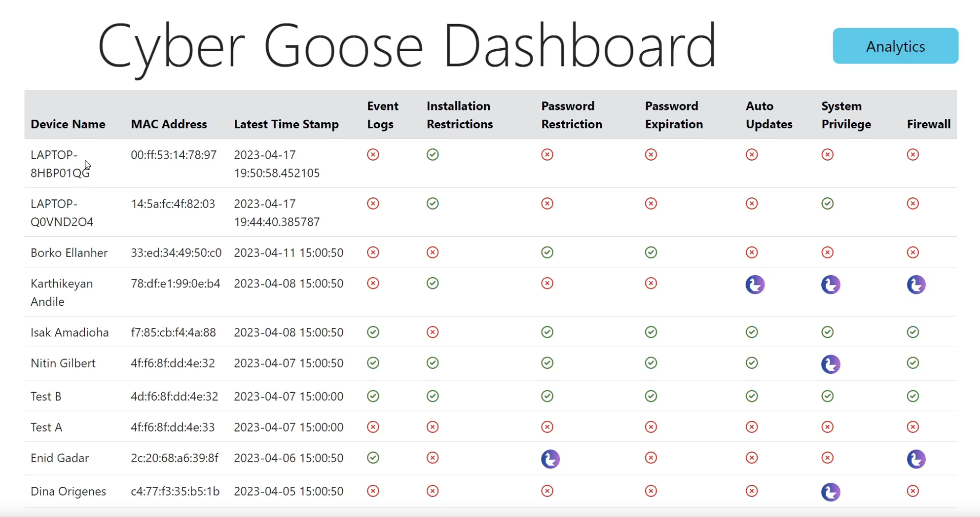Click Firewall failed icon for LAPTOP-8HBP01QG
The image size is (980, 517).
pos(913,154)
